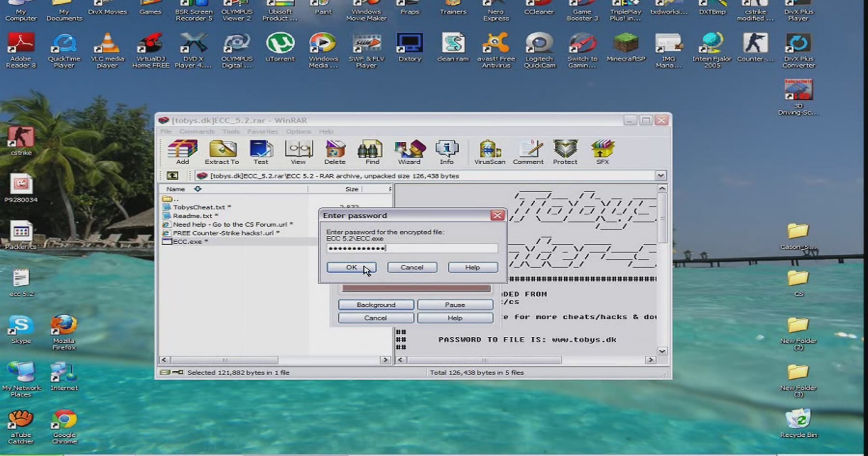Viewport: 868px width, 456px height.
Task: Select the Delete toolbar icon
Action: coord(335,152)
